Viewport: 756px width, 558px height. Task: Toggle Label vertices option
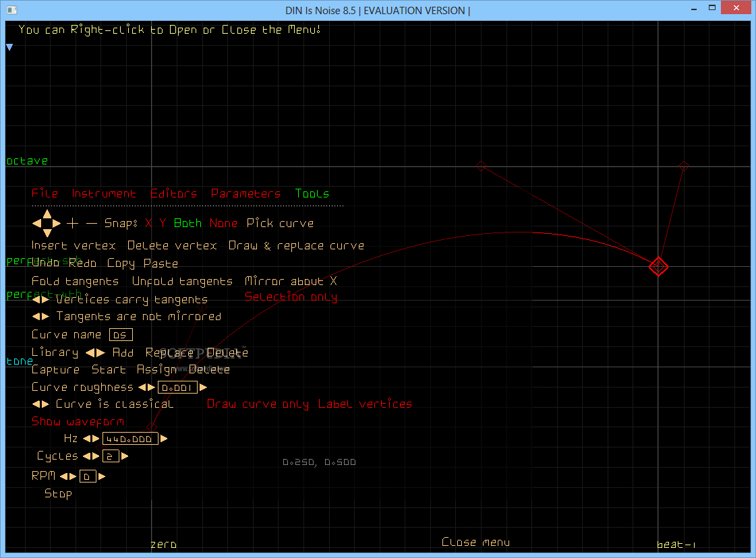point(365,404)
